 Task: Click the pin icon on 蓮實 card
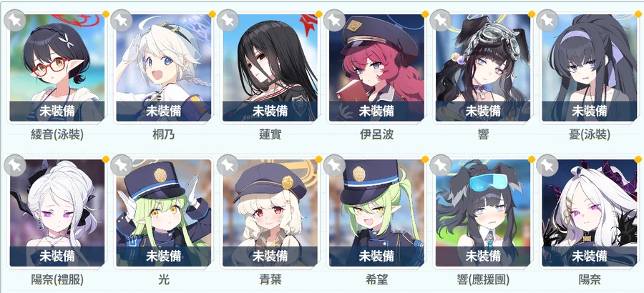pos(228,20)
